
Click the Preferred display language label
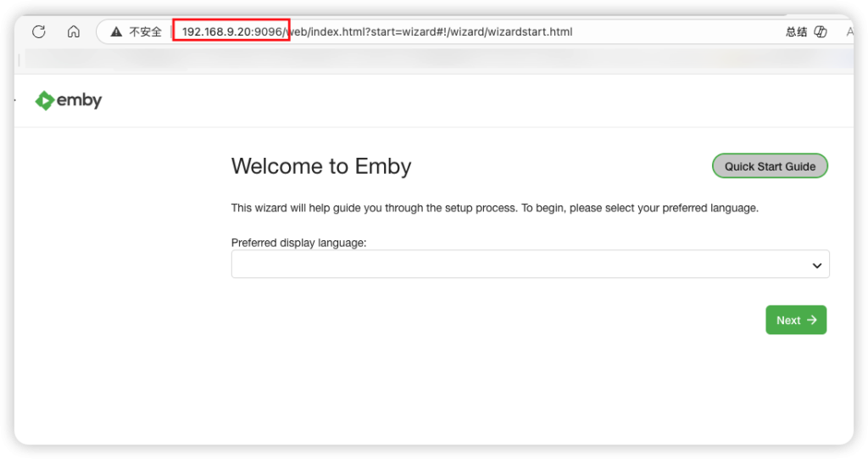click(299, 243)
